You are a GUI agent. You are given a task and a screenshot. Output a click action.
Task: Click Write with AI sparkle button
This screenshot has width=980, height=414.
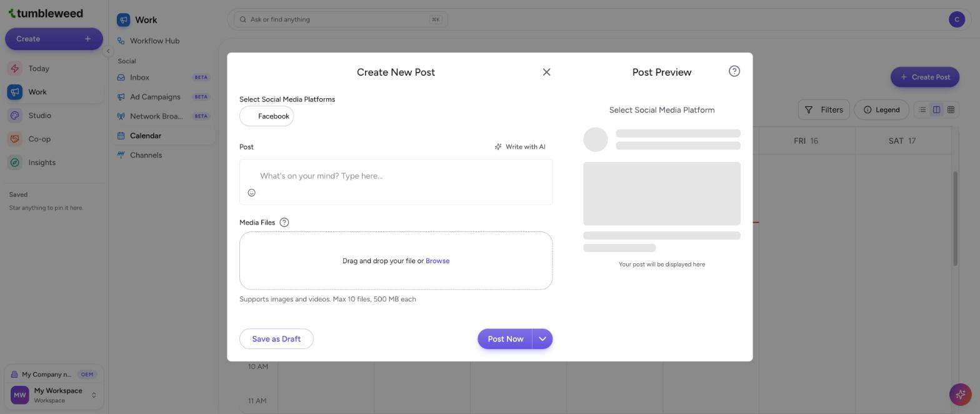(x=520, y=147)
